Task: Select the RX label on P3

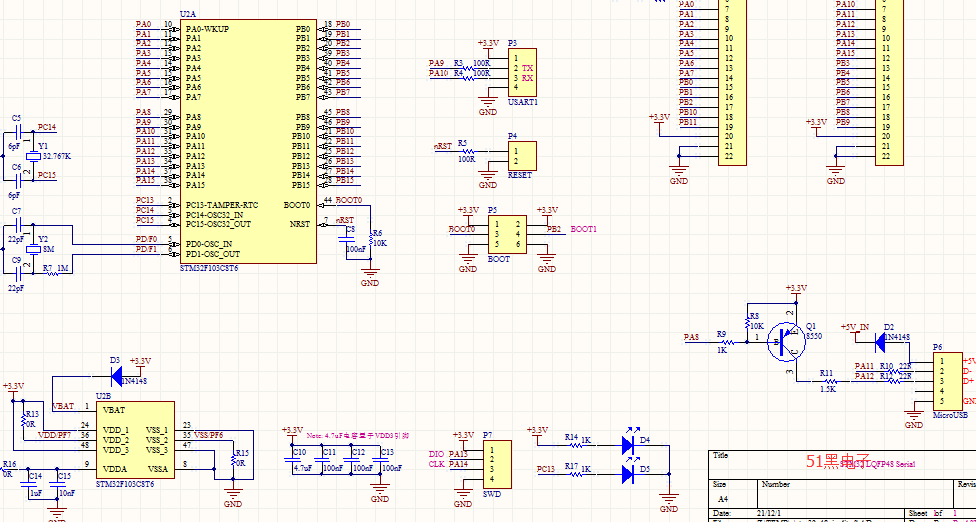Action: [527, 78]
